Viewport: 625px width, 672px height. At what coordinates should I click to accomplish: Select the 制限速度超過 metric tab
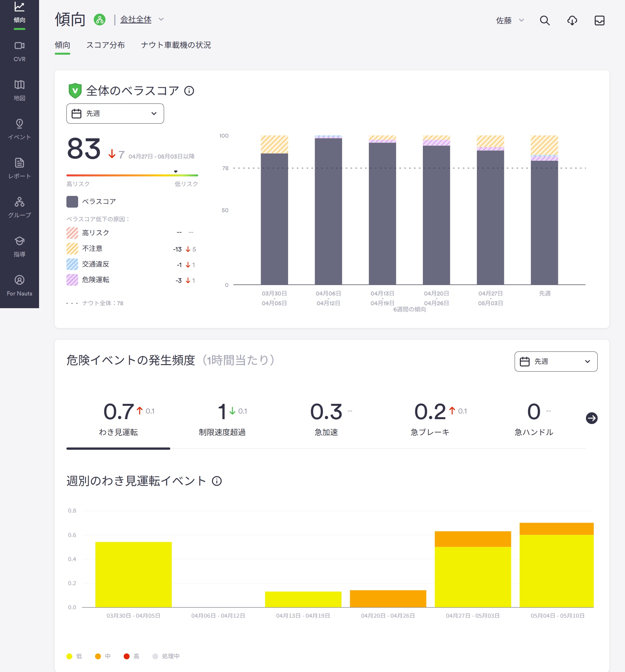click(222, 419)
